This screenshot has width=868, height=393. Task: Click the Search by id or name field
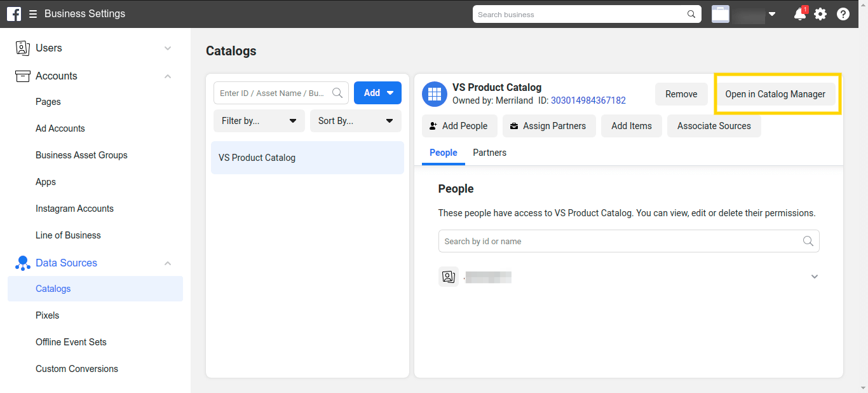click(x=620, y=242)
